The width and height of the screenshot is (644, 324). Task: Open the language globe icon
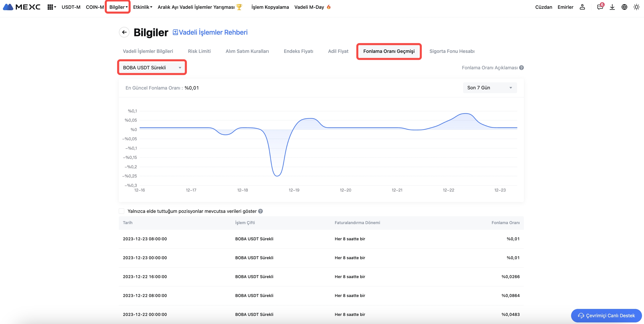(624, 7)
